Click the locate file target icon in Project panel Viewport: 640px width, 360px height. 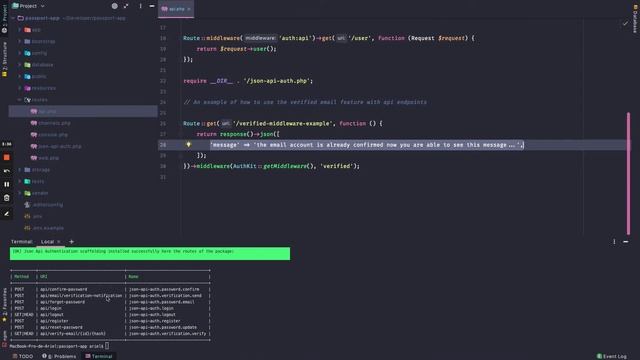point(115,6)
